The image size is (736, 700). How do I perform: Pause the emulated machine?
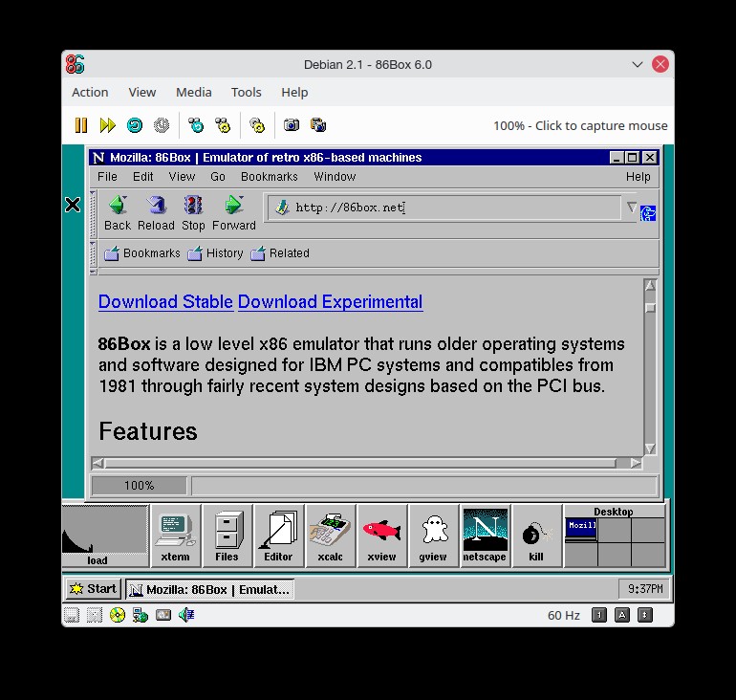coord(81,125)
